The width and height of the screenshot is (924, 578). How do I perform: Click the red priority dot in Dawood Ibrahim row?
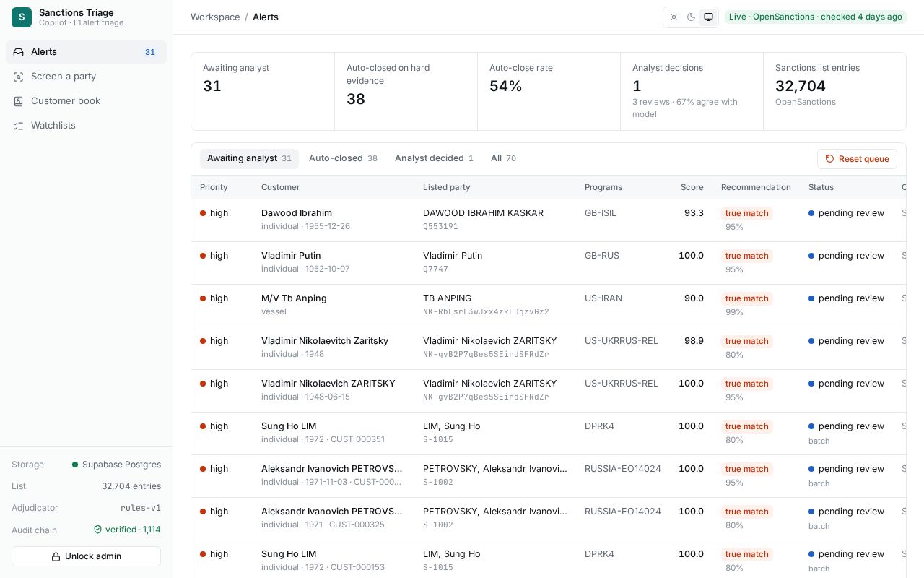click(x=203, y=213)
